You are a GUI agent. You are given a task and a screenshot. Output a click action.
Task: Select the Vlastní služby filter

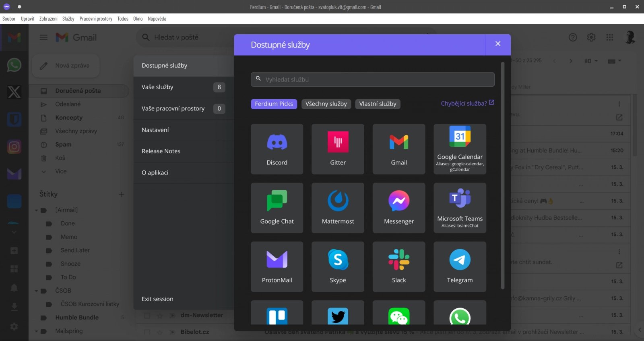[378, 104]
